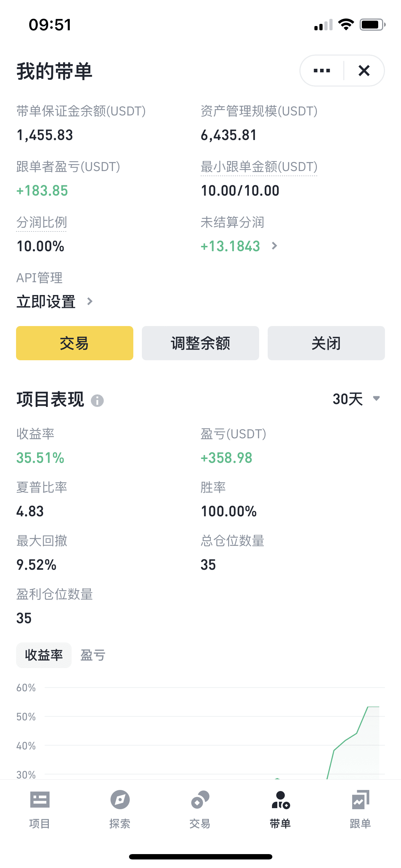Tap the +13.1843 unsettled profit value
Image resolution: width=401 pixels, height=868 pixels.
click(230, 246)
